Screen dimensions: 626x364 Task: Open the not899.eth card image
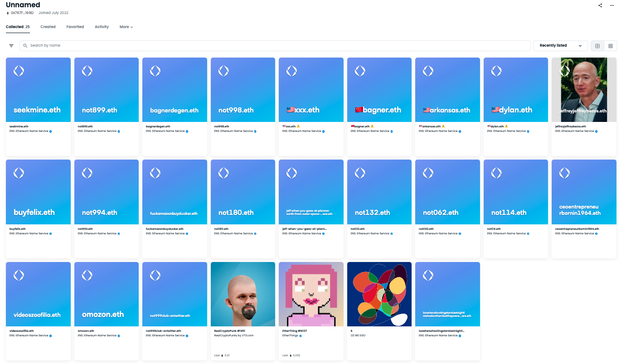(107, 90)
